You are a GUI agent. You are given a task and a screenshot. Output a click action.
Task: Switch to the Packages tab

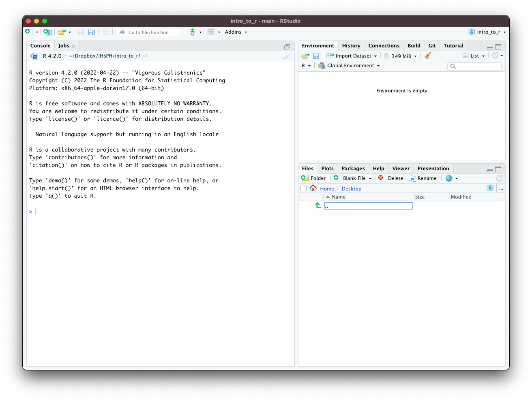click(x=353, y=169)
